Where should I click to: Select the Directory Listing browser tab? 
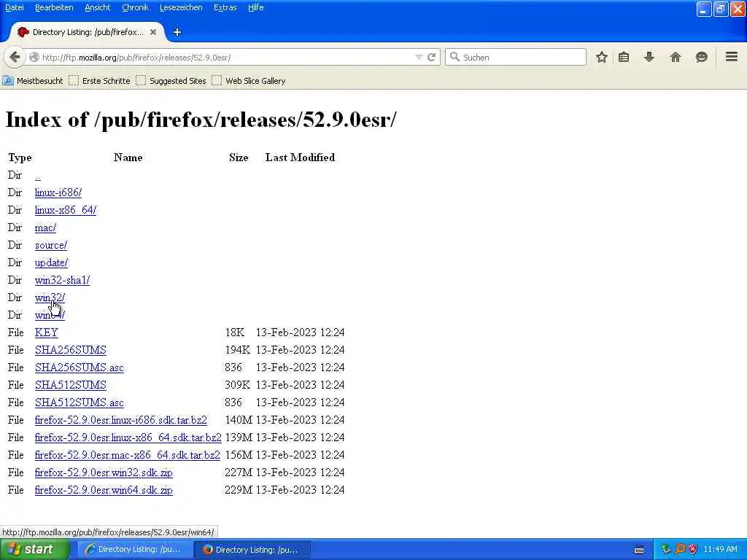(88, 32)
